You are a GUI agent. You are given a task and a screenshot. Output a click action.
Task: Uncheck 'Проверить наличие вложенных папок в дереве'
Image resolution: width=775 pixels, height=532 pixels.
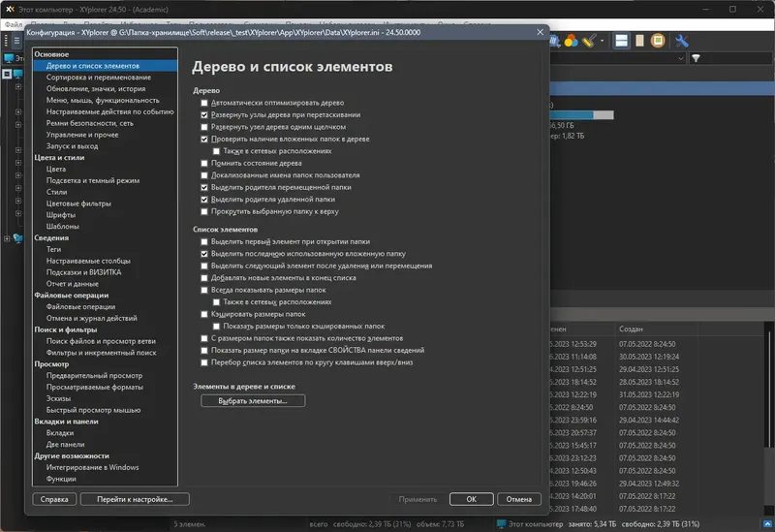pos(204,139)
